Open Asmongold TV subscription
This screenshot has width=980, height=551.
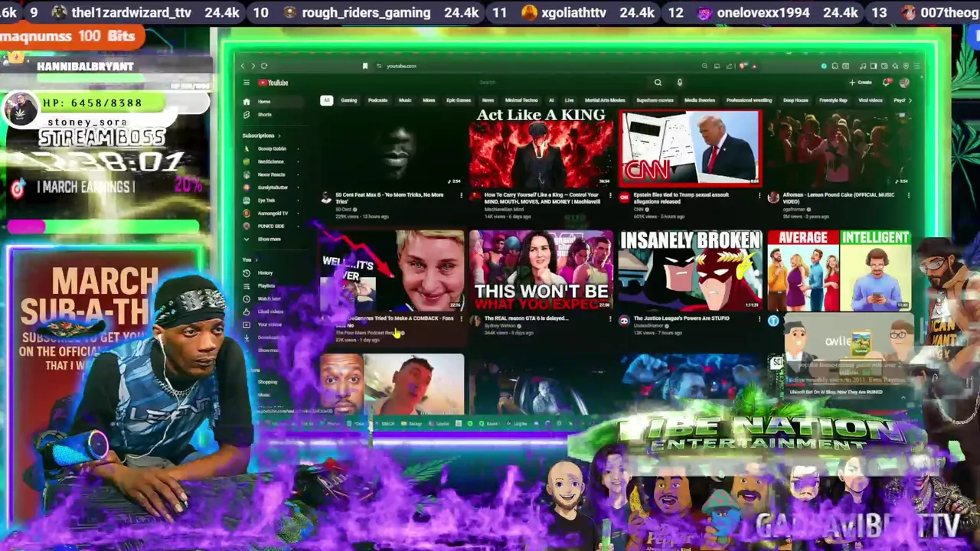pos(273,214)
